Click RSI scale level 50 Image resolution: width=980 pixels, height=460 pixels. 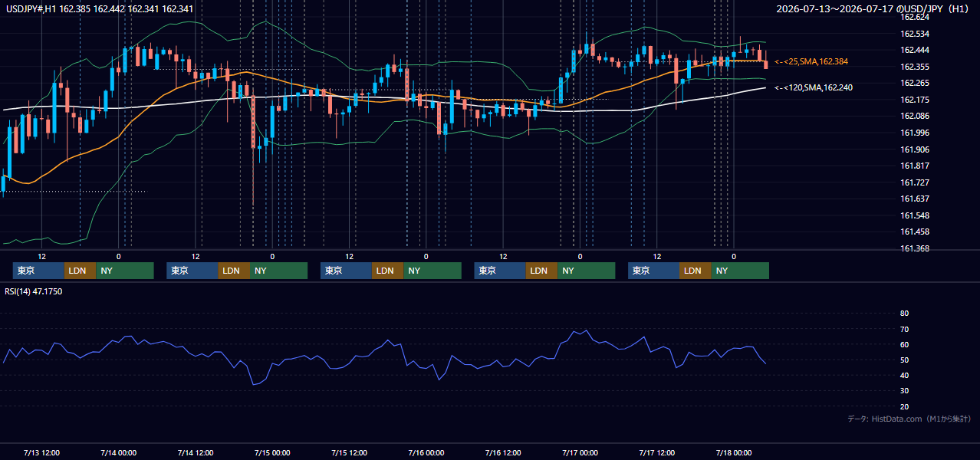point(904,360)
